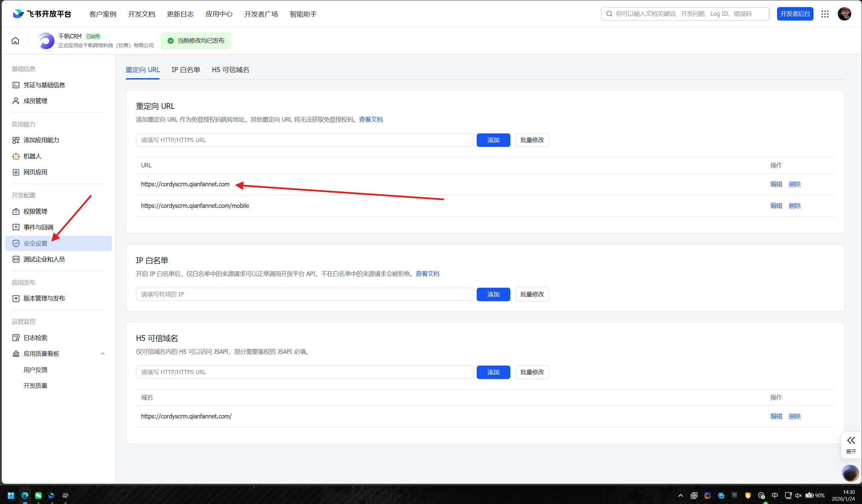Open 网页应用 in sidebar

[x=35, y=172]
